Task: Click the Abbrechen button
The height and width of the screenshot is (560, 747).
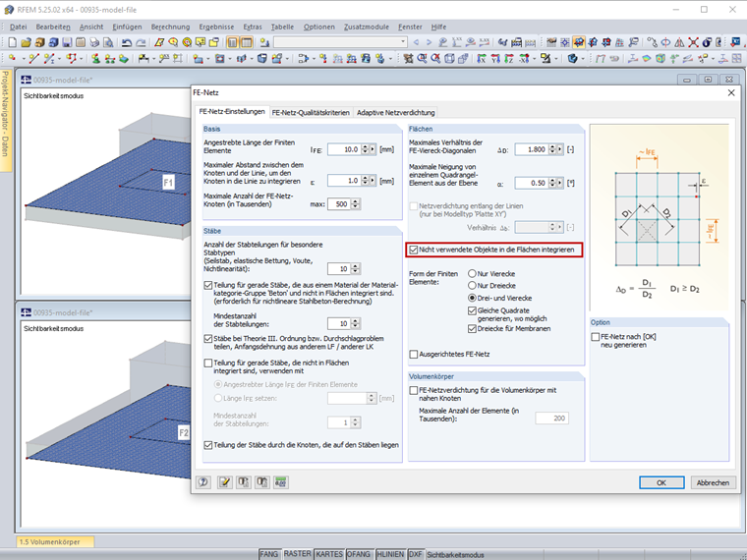Action: [712, 482]
